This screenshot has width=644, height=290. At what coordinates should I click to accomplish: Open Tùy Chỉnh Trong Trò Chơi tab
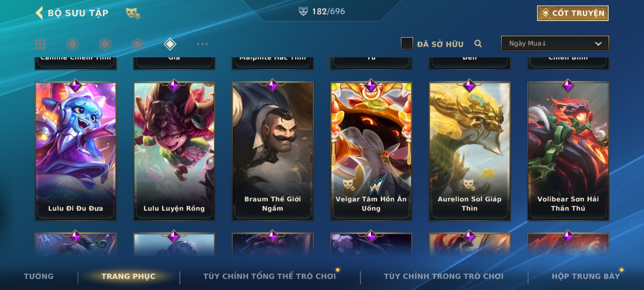click(444, 276)
